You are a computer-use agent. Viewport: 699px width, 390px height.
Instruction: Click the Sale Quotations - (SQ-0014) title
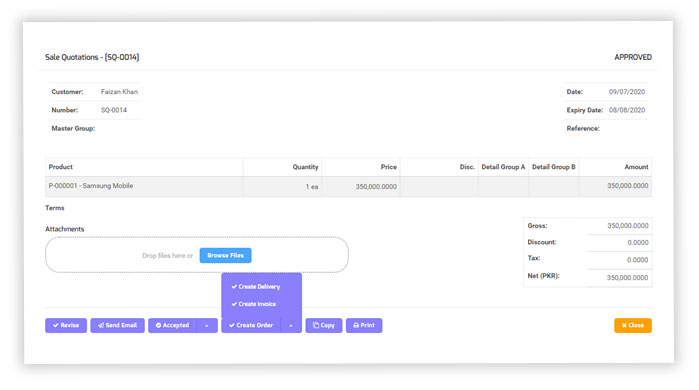[x=92, y=57]
